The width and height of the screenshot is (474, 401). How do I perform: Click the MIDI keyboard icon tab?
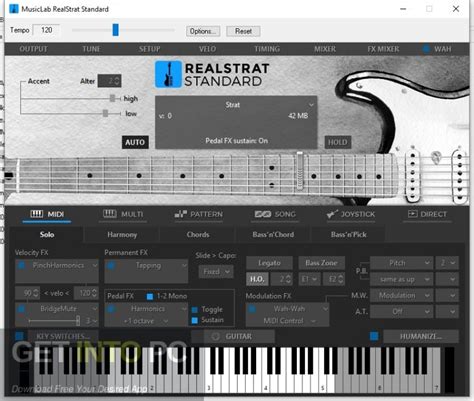click(37, 214)
